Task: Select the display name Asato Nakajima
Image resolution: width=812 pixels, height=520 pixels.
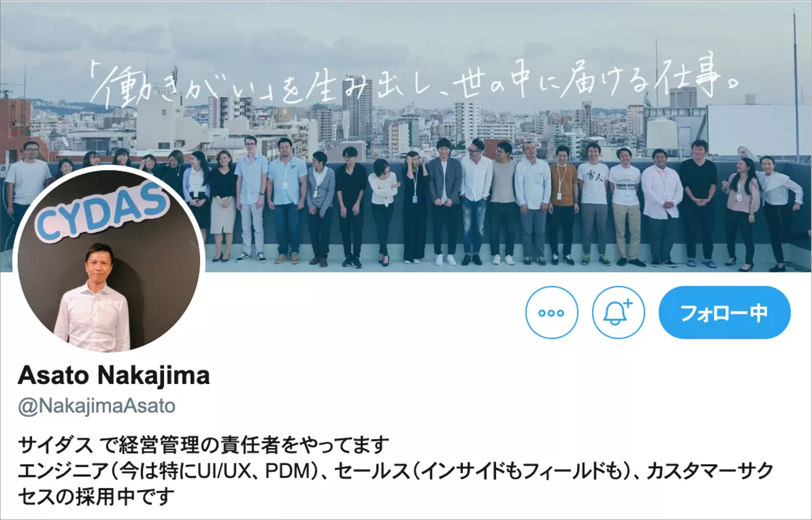Action: (x=114, y=376)
